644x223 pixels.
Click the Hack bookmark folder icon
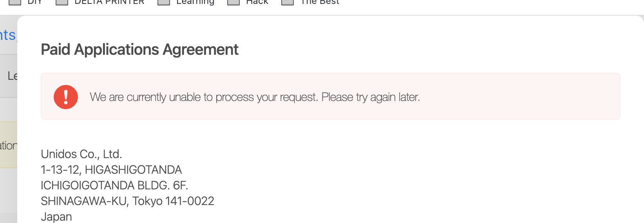point(233,2)
